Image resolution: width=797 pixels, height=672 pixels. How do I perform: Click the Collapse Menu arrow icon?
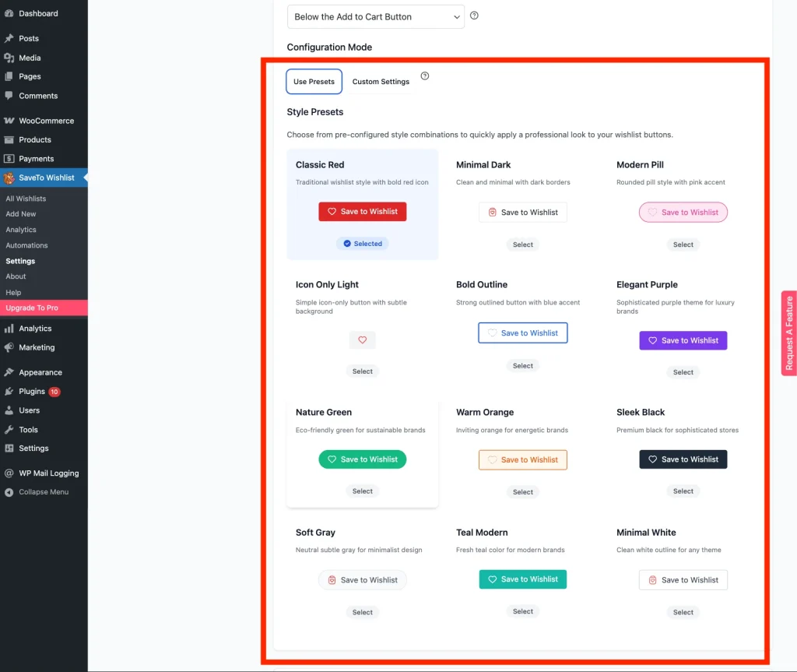point(9,492)
